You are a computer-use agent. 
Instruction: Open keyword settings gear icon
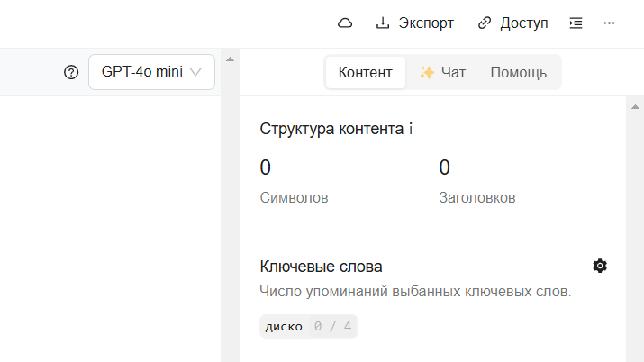click(600, 266)
